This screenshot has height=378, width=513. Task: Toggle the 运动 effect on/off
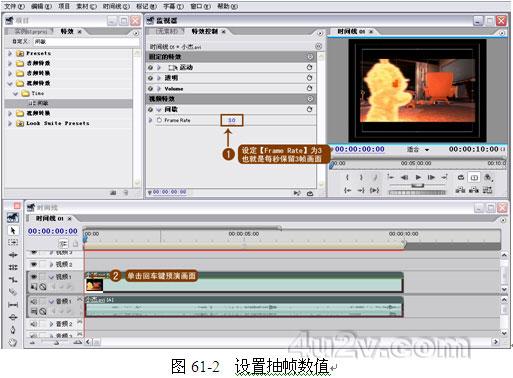coord(150,67)
